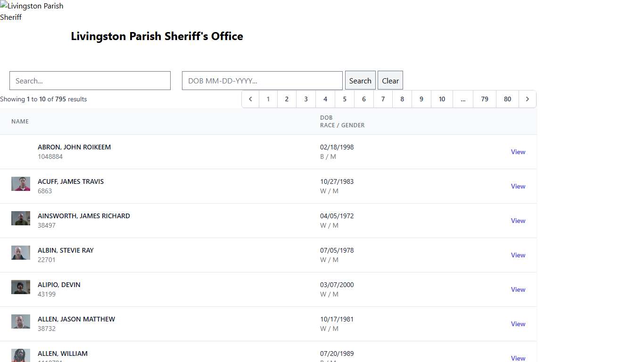Screen dimensions: 644x362
Task: View details for ABRON, JOHN ROIKEEM
Action: 518,152
